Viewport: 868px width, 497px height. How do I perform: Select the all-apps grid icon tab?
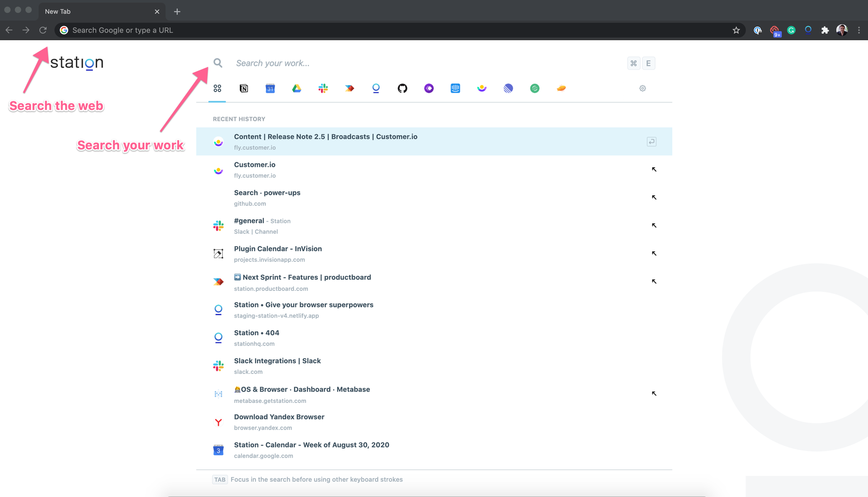click(217, 88)
